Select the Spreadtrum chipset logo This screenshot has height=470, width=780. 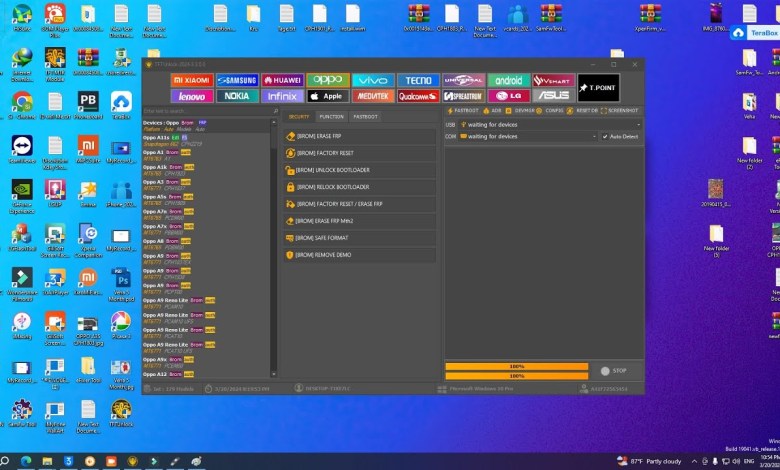pyautogui.click(x=464, y=96)
